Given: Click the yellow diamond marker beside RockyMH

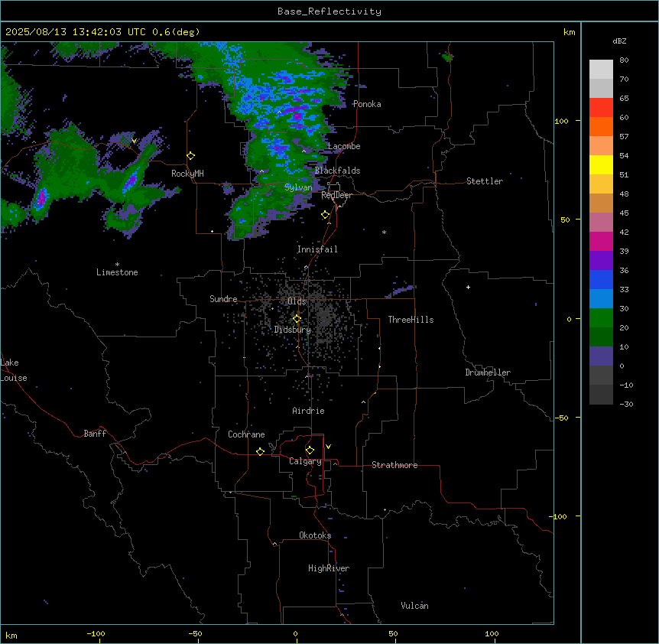Looking at the screenshot, I should click(191, 156).
